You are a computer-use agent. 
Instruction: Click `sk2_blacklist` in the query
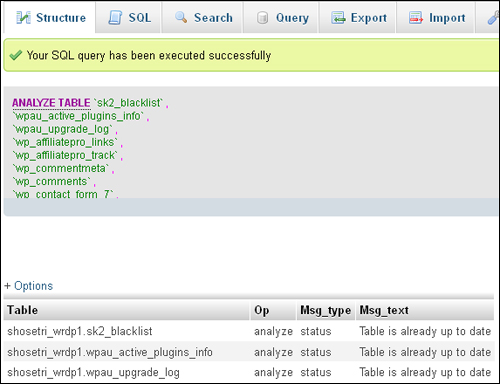pos(128,103)
